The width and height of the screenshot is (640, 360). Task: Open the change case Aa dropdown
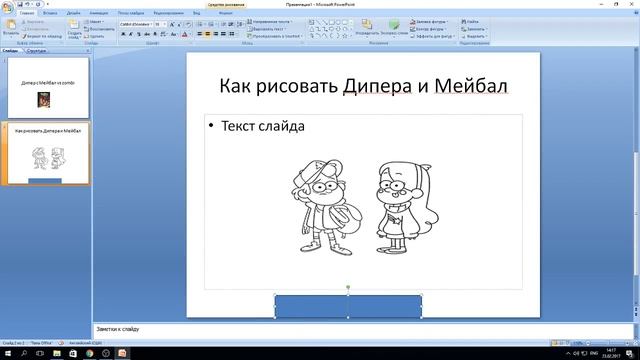pos(174,34)
